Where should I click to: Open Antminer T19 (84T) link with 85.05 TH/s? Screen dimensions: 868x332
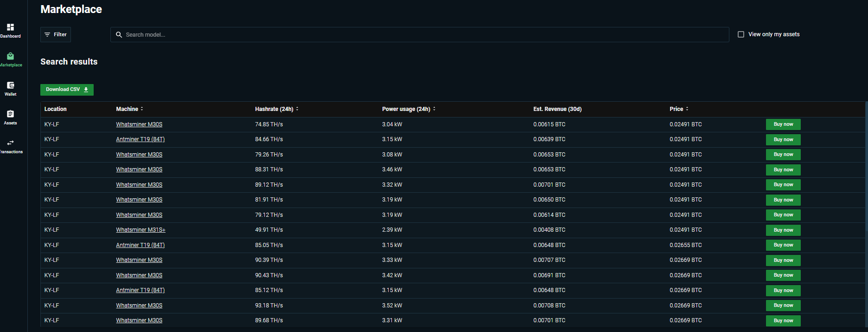coord(140,245)
